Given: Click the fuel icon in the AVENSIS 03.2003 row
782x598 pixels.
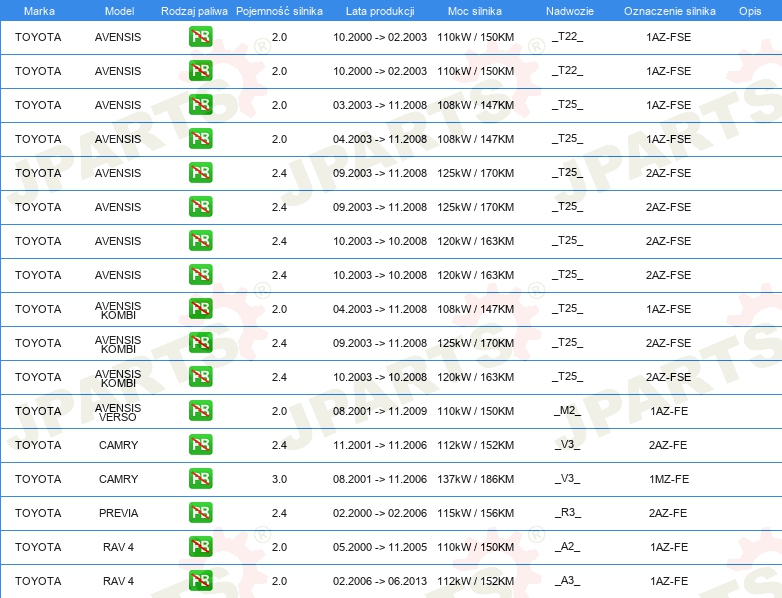Looking at the screenshot, I should pos(200,105).
